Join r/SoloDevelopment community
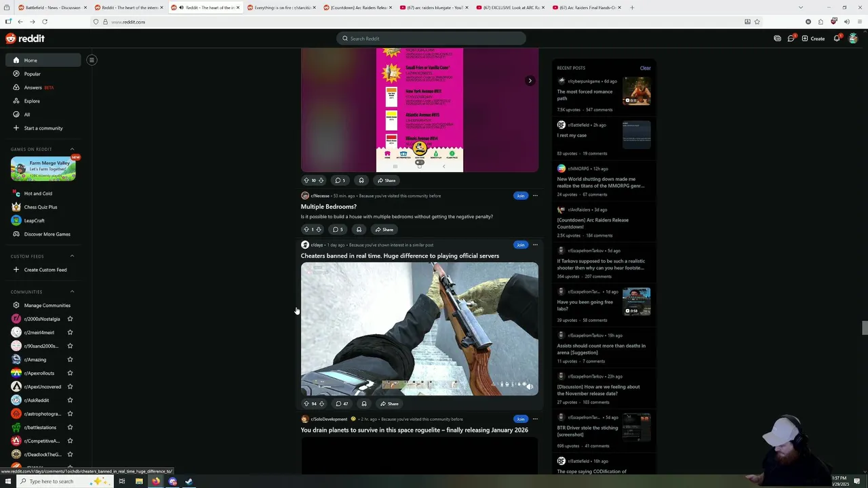This screenshot has height=488, width=868. click(520, 419)
